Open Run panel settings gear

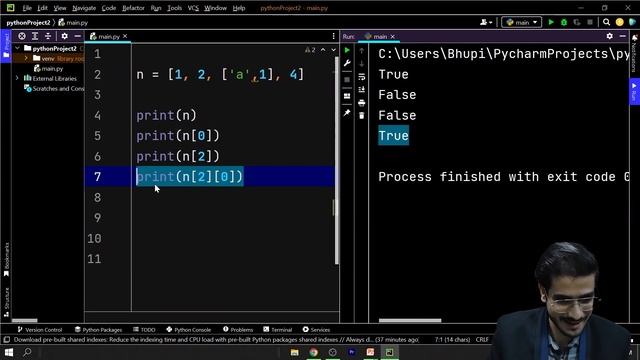(609, 36)
